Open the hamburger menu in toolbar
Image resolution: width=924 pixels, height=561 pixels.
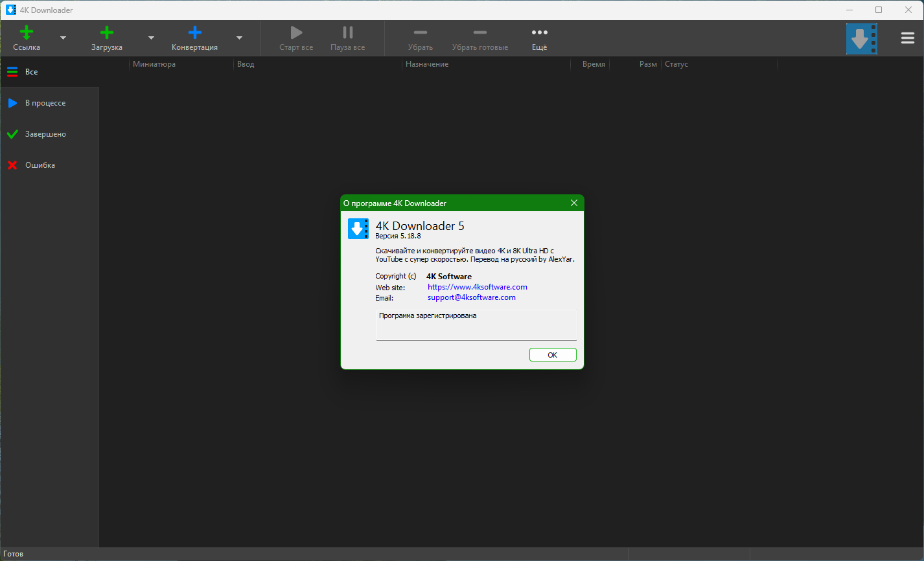coord(907,38)
